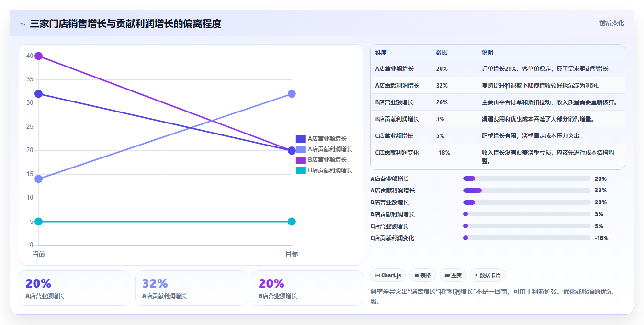Click the A店贡献利润增长 progress bar

point(527,191)
